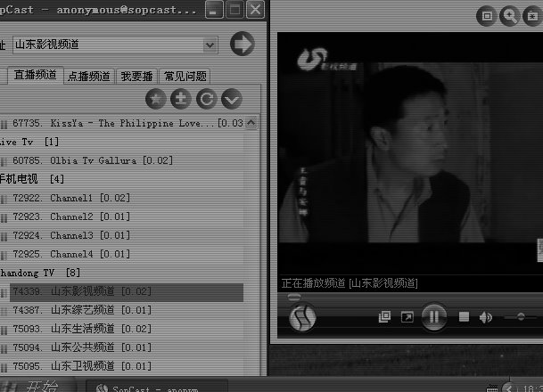543x392 pixels.
Task: Click the favorites star icon
Action: click(x=155, y=99)
